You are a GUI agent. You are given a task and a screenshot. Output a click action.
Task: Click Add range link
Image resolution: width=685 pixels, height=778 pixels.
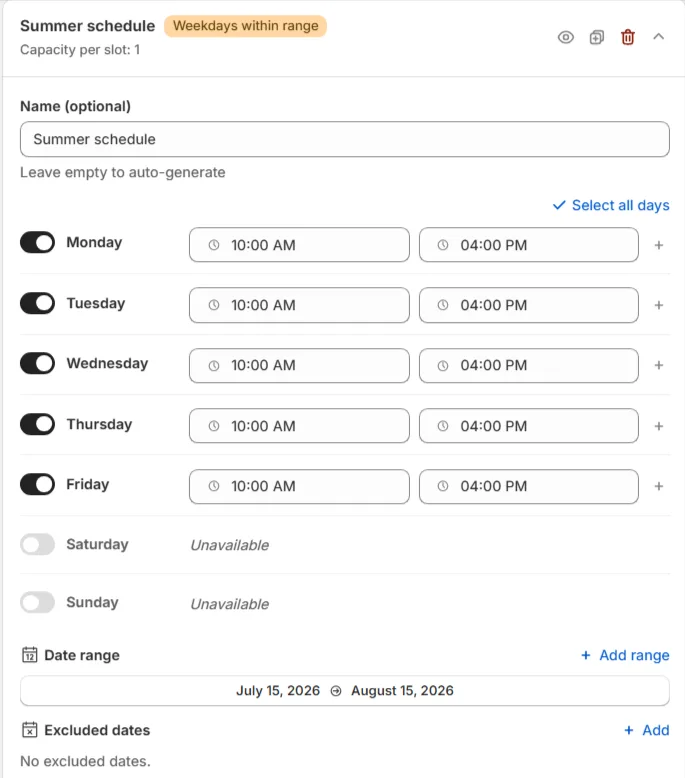point(625,655)
